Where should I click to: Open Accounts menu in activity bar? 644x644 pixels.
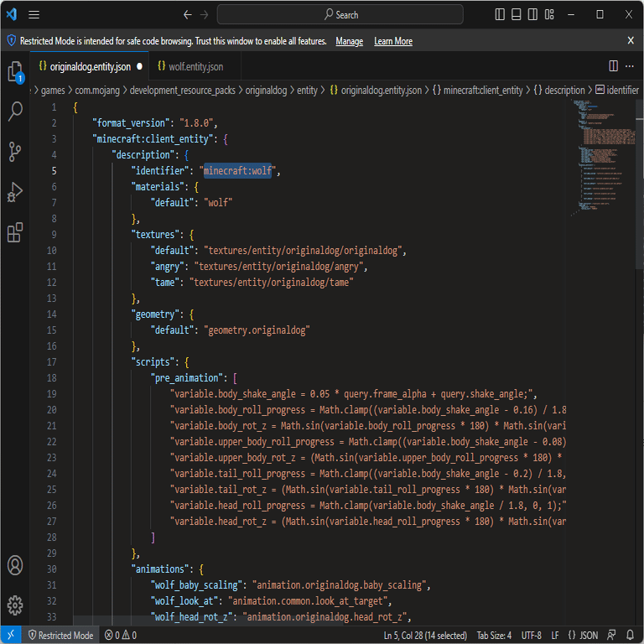pyautogui.click(x=15, y=565)
